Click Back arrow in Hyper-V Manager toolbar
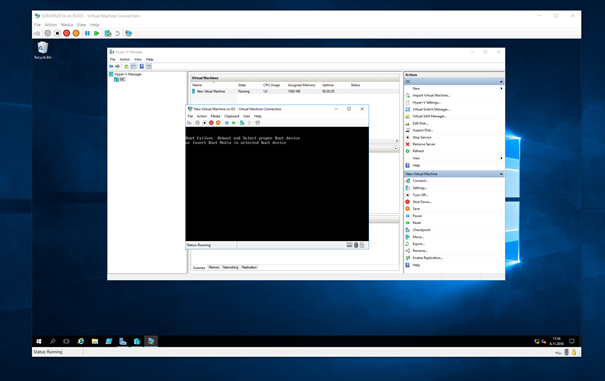 [x=111, y=66]
